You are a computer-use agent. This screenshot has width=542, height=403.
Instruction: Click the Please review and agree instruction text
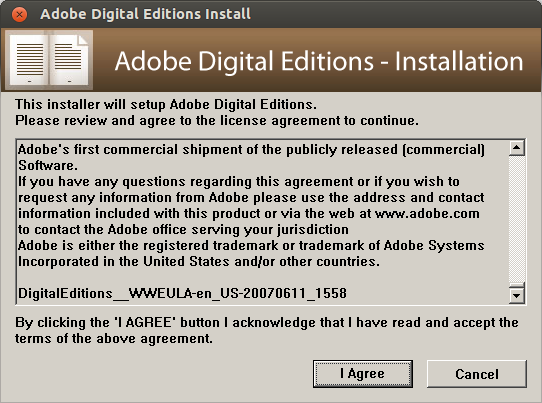point(217,121)
